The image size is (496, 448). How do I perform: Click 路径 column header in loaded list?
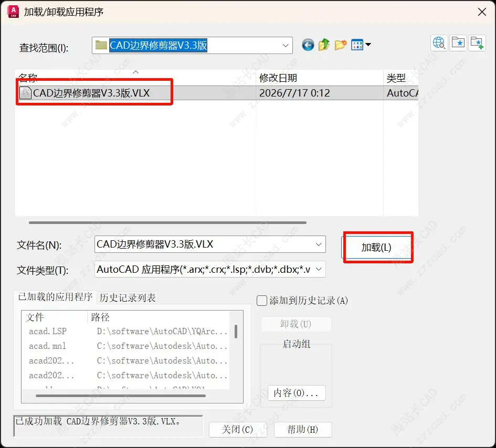click(x=158, y=317)
